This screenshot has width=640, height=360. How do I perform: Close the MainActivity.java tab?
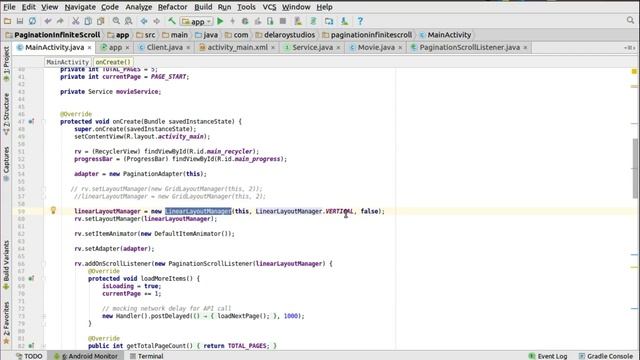click(x=89, y=48)
